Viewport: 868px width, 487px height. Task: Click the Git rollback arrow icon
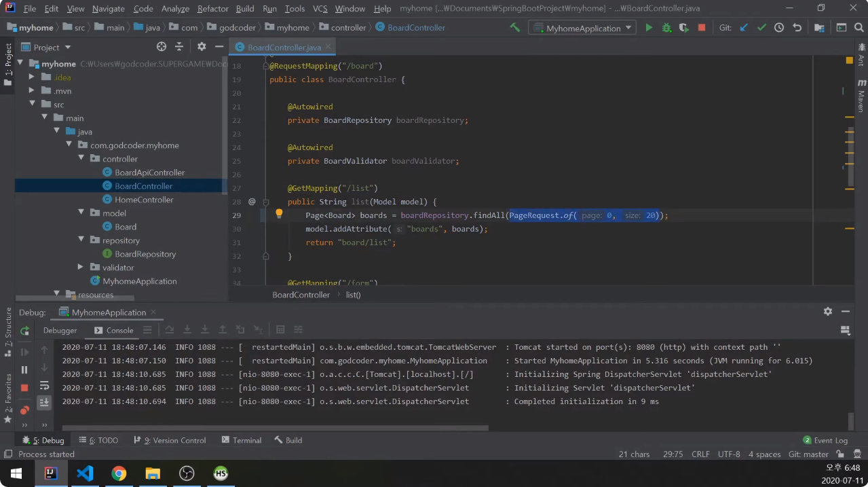[797, 28]
